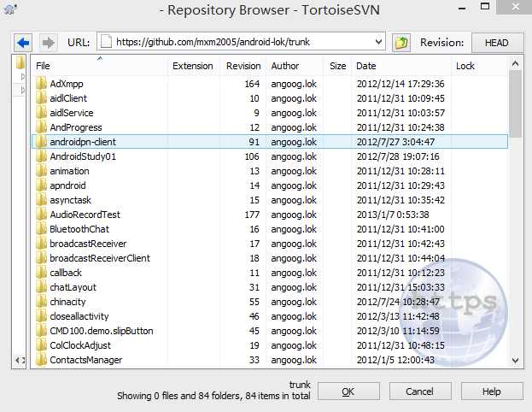Click the folder icon of chinacity

(x=41, y=302)
